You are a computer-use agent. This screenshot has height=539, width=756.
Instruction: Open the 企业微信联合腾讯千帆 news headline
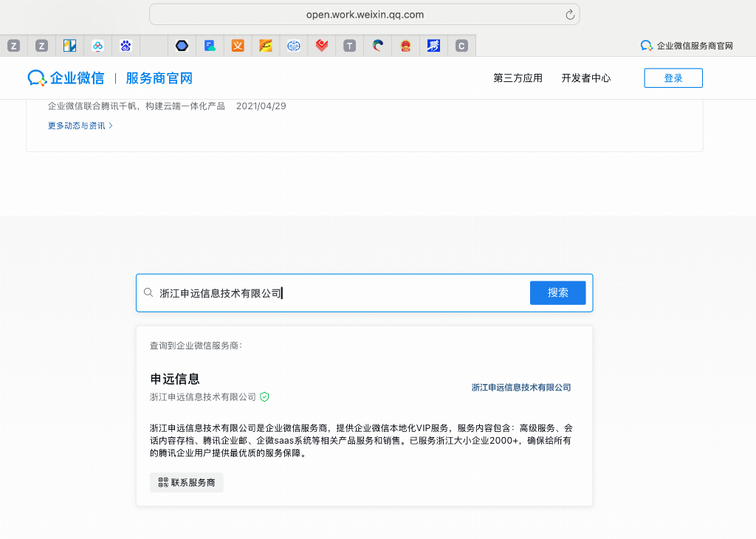point(137,106)
